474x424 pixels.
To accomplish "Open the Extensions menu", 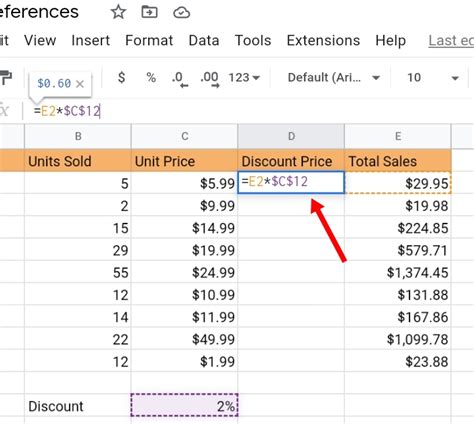I will coord(323,41).
